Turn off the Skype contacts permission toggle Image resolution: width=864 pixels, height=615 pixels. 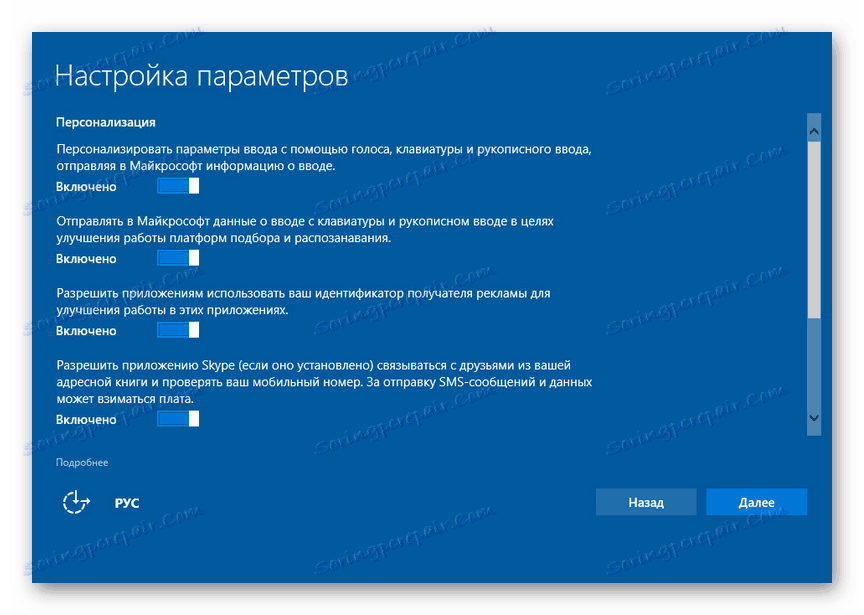[x=178, y=418]
